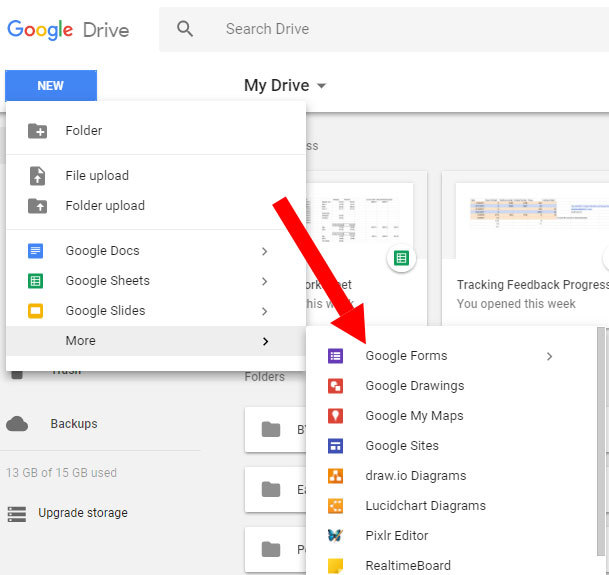Choose Google Sites from submenu
Viewport: 609px width, 575px height.
pos(451,446)
